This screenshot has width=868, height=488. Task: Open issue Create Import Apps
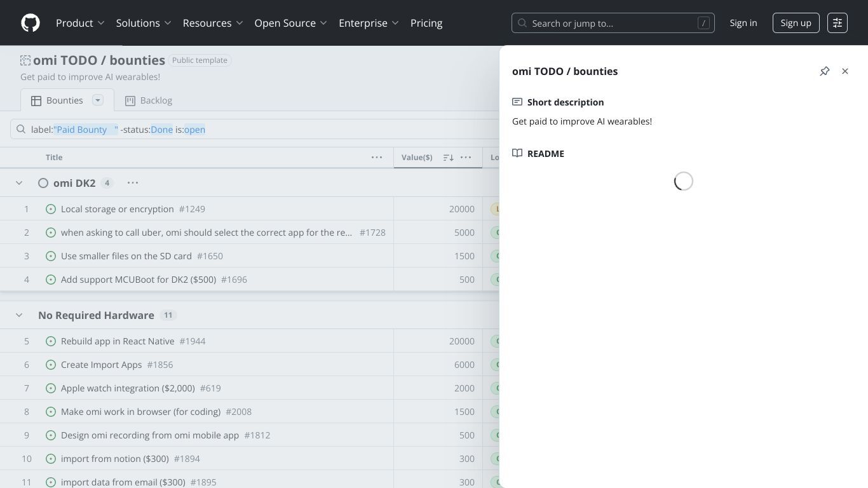(102, 365)
